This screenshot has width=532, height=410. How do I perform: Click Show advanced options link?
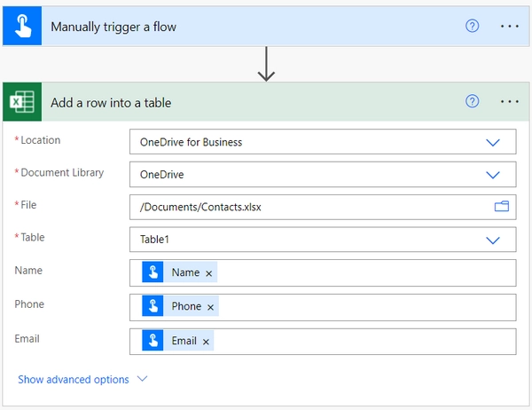74,380
